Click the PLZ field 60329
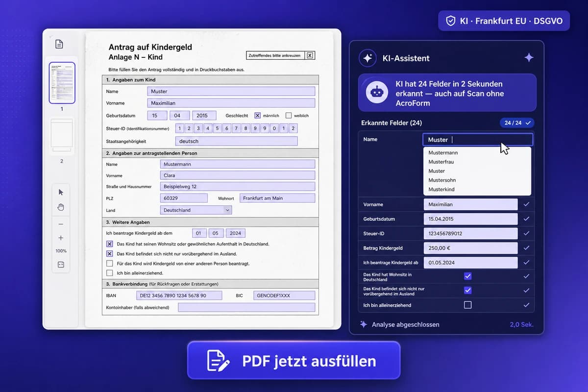Image resolution: width=588 pixels, height=392 pixels. 184,198
